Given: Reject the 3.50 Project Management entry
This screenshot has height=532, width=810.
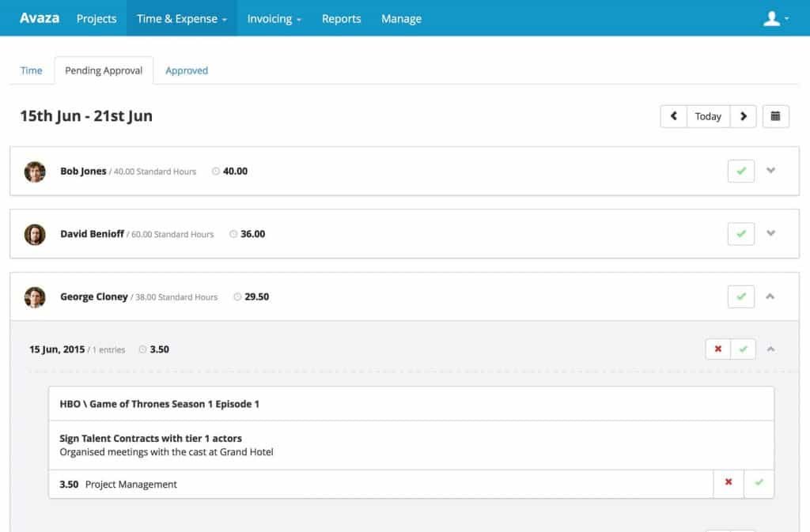Looking at the screenshot, I should tap(729, 483).
